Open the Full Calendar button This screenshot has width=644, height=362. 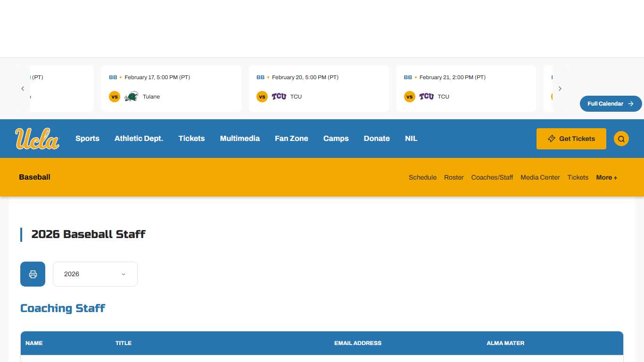pyautogui.click(x=610, y=104)
